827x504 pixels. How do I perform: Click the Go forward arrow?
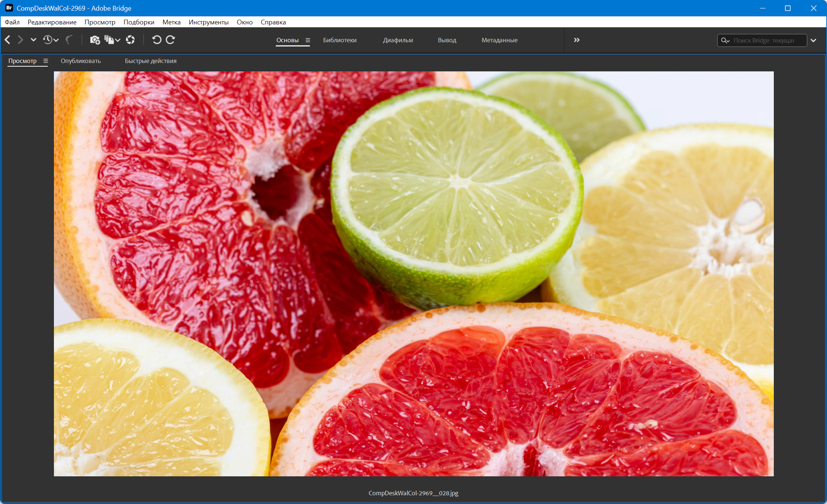(x=20, y=40)
